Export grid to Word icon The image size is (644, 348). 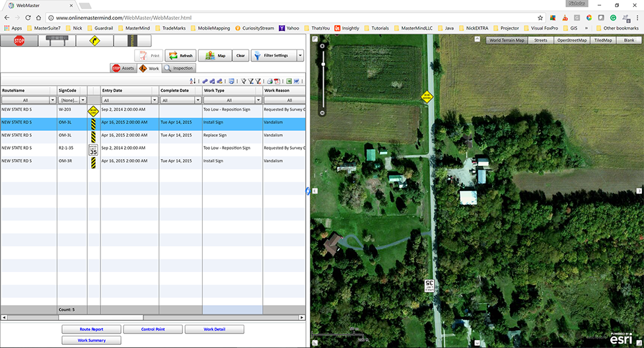[297, 81]
